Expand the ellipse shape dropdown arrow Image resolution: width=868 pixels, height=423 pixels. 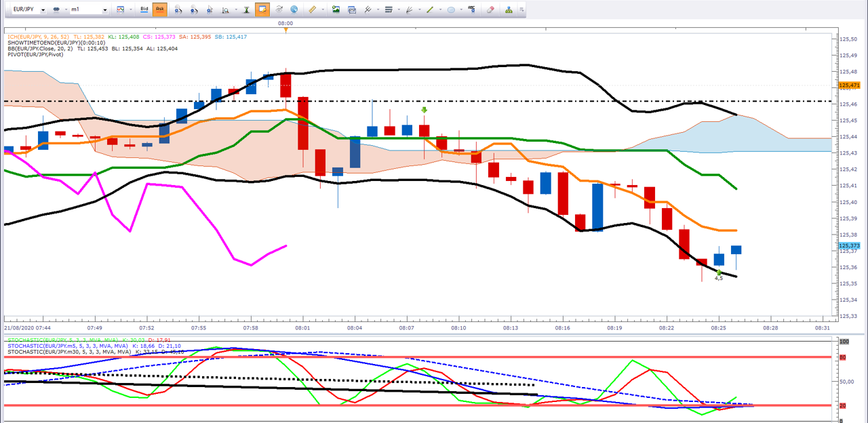click(461, 9)
